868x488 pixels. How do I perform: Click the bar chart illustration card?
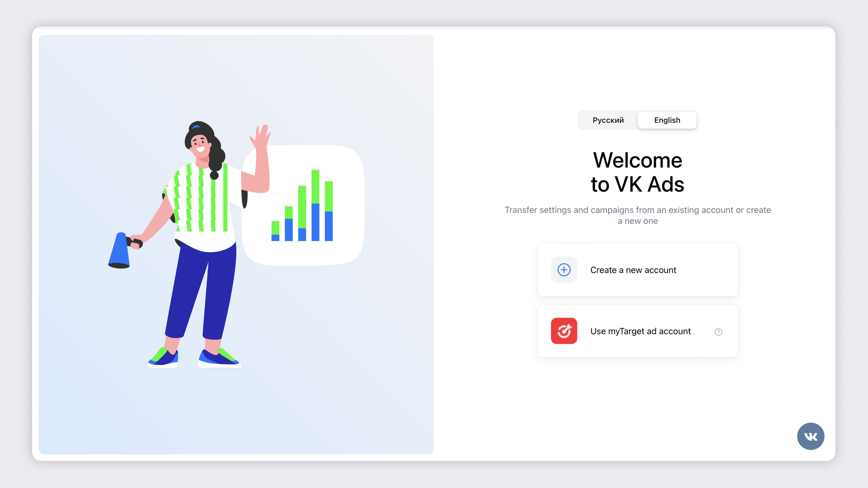[303, 205]
